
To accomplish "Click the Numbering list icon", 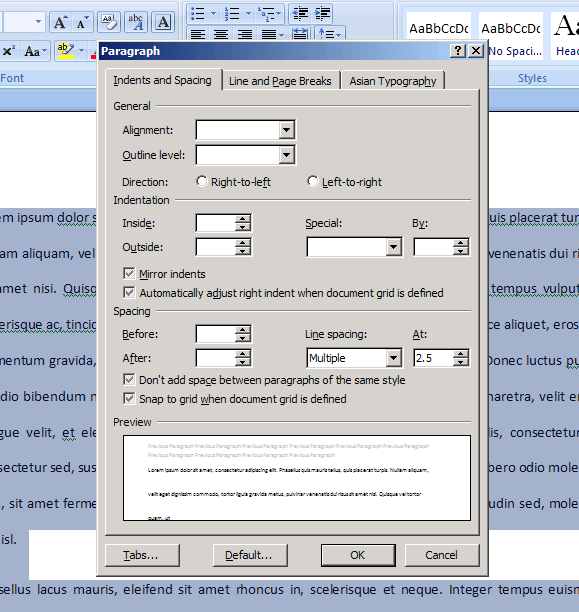I will click(x=232, y=14).
